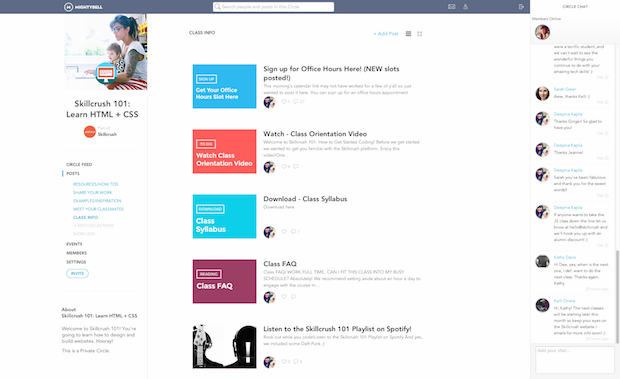Click Kelli Orrela's avatar in the chat
The image size is (620, 379).
point(542,305)
